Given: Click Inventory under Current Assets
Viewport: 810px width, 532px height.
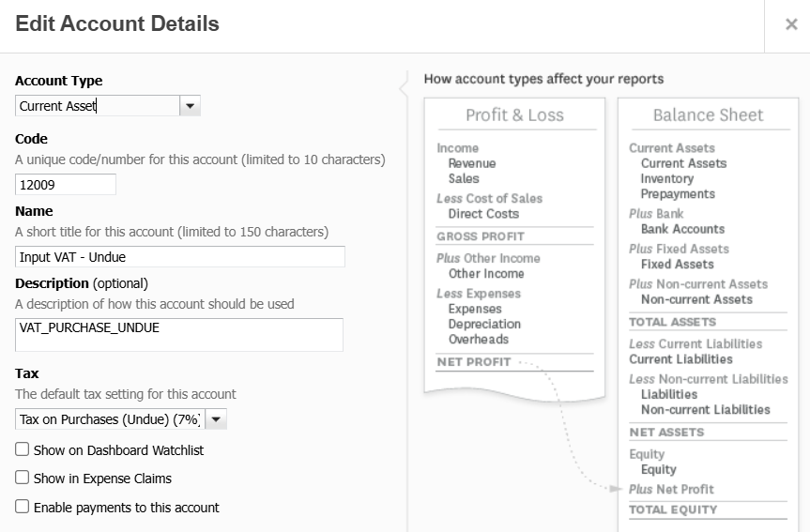Looking at the screenshot, I should (666, 178).
